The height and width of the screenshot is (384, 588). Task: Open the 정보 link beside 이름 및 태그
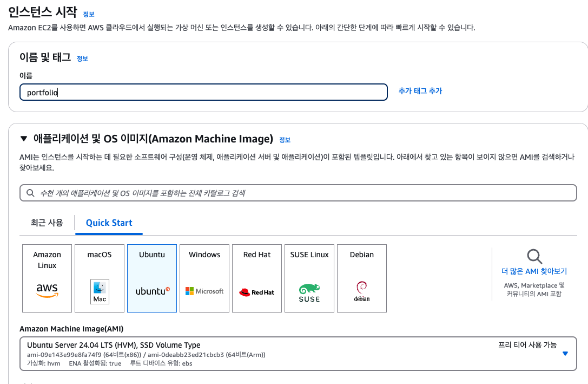click(82, 58)
